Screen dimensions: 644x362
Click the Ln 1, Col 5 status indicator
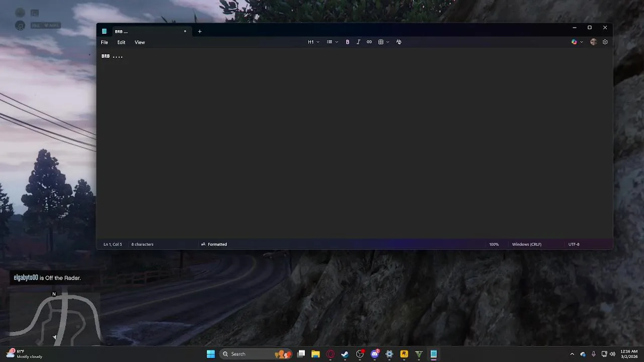click(x=113, y=244)
